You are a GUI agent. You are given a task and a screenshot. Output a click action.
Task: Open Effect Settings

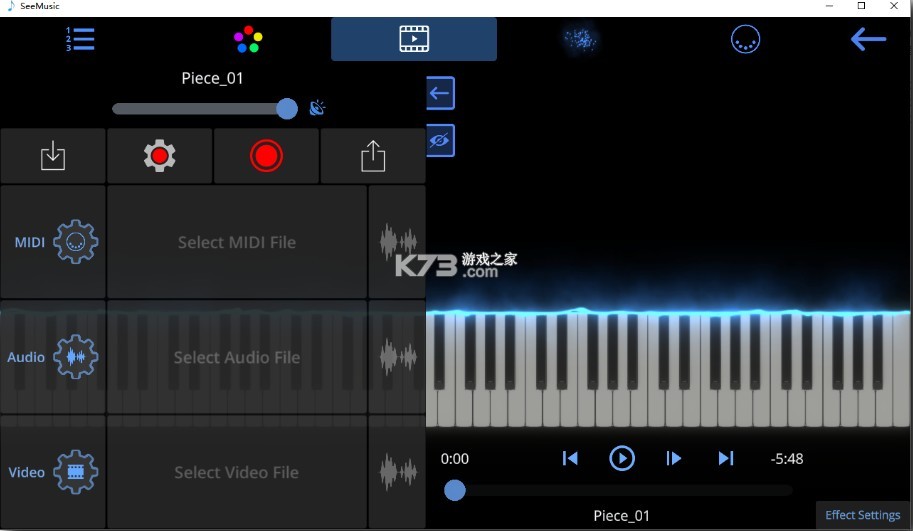pos(862,515)
